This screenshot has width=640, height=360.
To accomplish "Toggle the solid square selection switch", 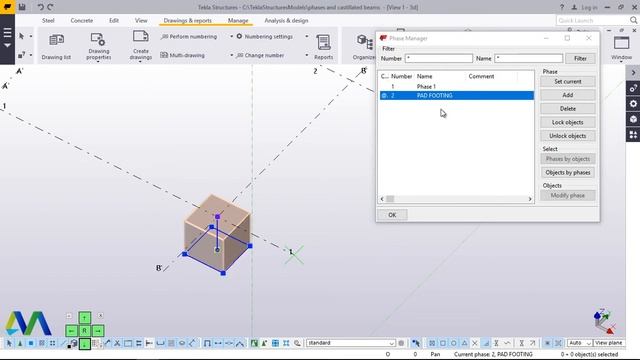I will pyautogui.click(x=31, y=343).
